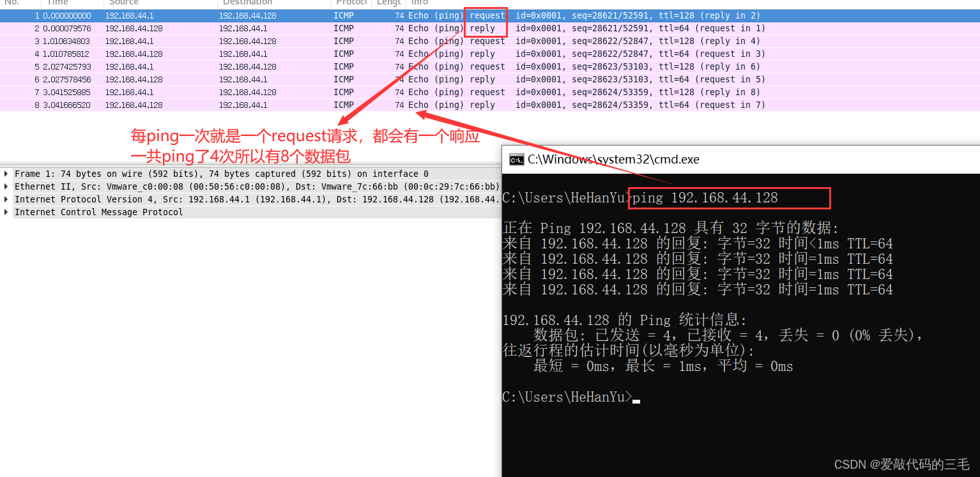Expand the Frame 1 details node
Image resolution: width=980 pixels, height=477 pixels.
[x=6, y=174]
